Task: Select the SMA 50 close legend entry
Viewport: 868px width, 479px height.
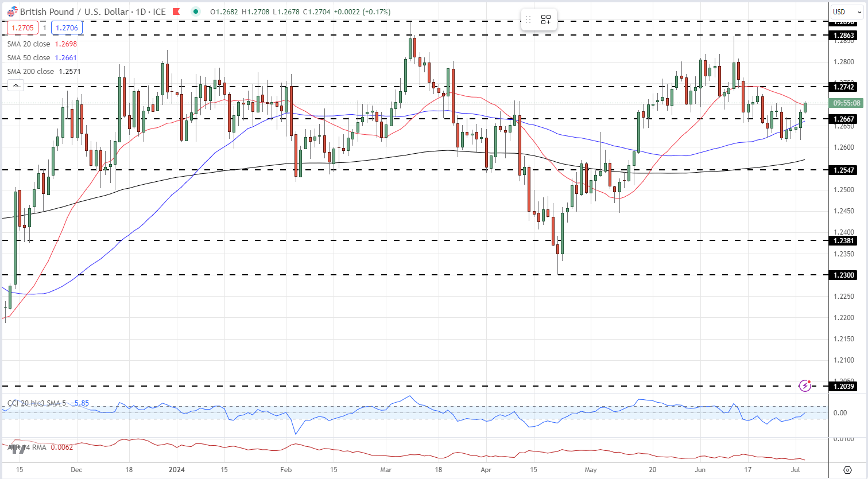Action: [x=29, y=58]
